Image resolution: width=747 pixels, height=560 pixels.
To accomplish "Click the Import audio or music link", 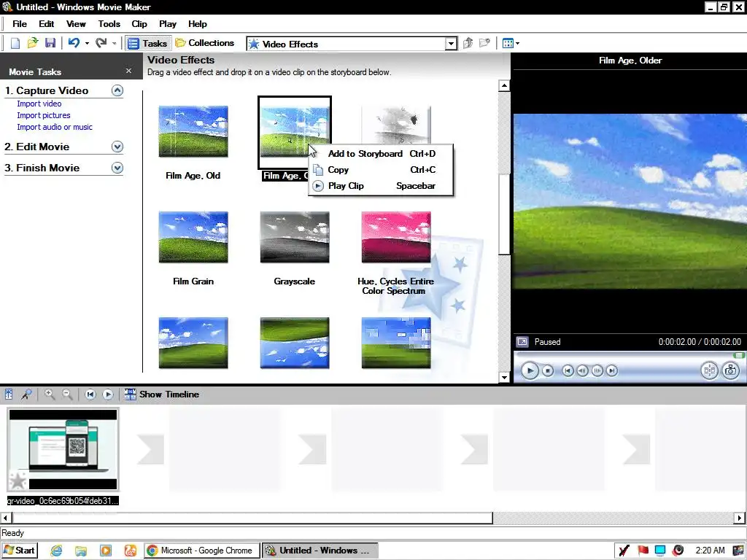I will [x=55, y=127].
